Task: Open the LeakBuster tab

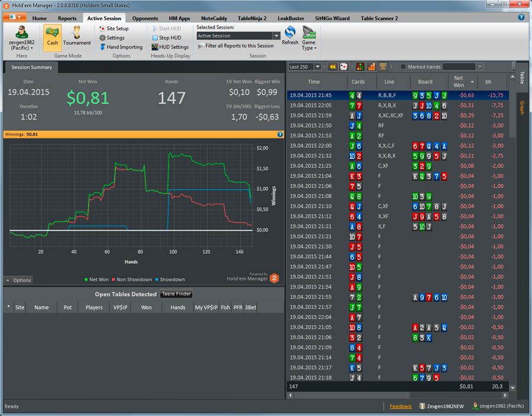Action: point(291,18)
